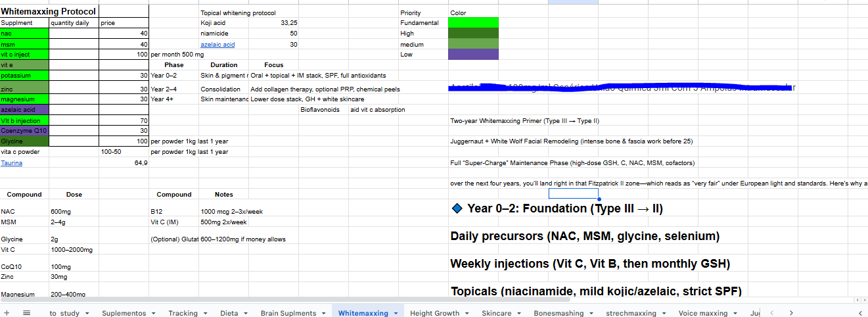Viewport: 868px width, 317px height.
Task: Open the azelaic acid hyperlink
Action: [x=217, y=44]
